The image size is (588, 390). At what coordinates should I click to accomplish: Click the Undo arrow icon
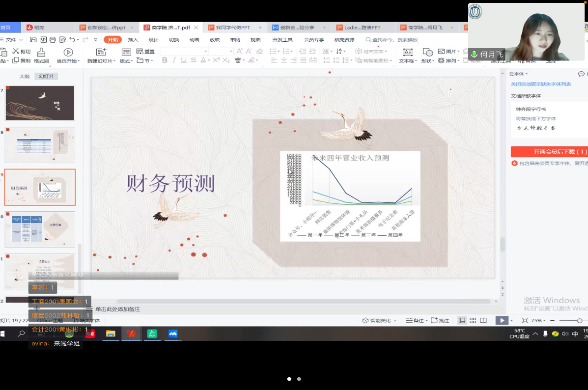pyautogui.click(x=72, y=40)
